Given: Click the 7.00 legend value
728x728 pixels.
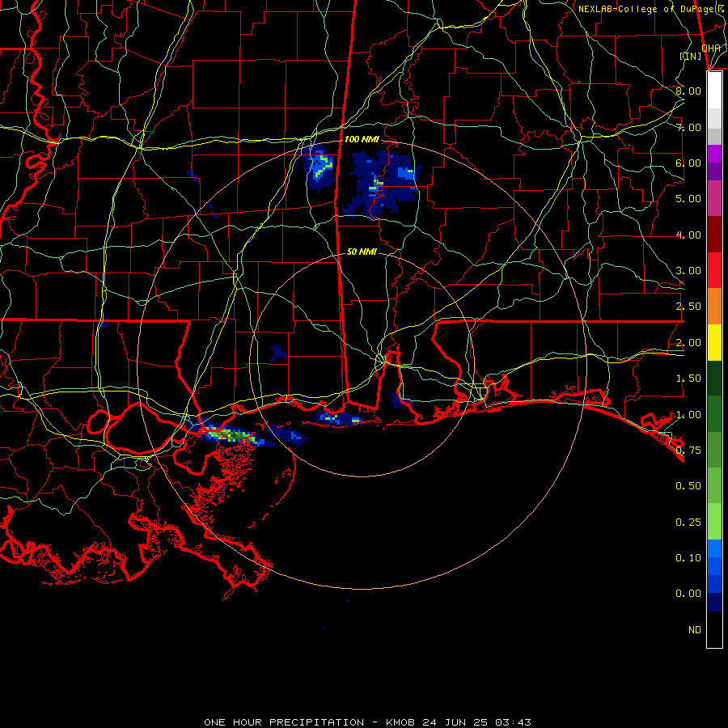Looking at the screenshot, I should (x=688, y=127).
